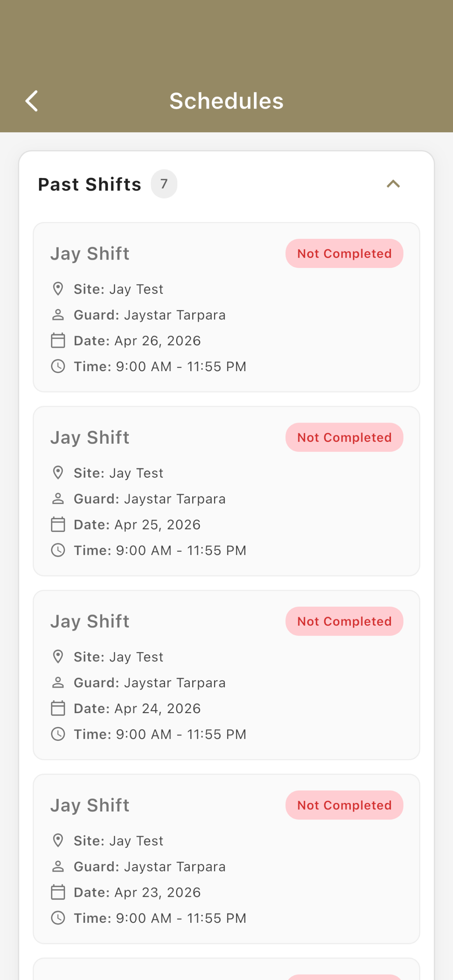This screenshot has width=453, height=980.
Task: Click clock icon on Apr 26 shift
Action: [58, 366]
